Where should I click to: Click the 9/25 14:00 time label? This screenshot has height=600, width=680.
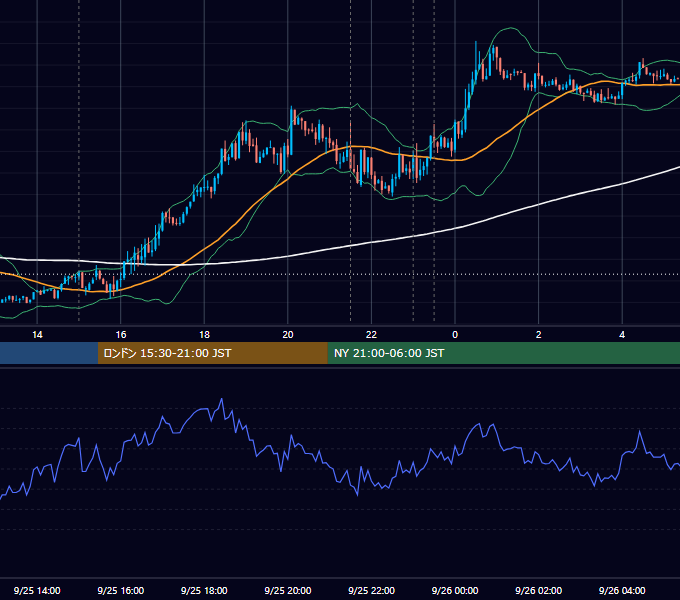pyautogui.click(x=37, y=590)
